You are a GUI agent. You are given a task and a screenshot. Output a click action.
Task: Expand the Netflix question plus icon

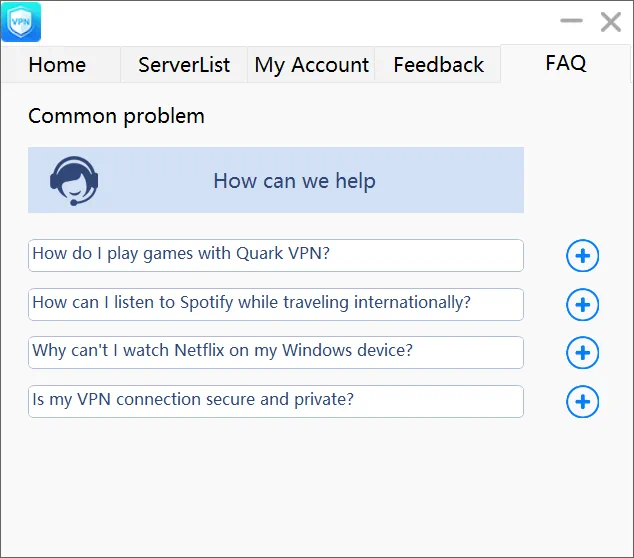(582, 353)
